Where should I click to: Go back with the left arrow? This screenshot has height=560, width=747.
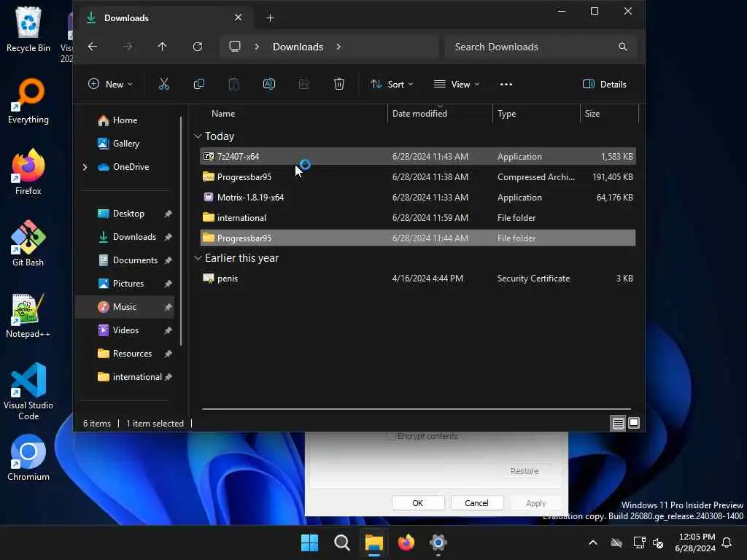click(x=93, y=47)
